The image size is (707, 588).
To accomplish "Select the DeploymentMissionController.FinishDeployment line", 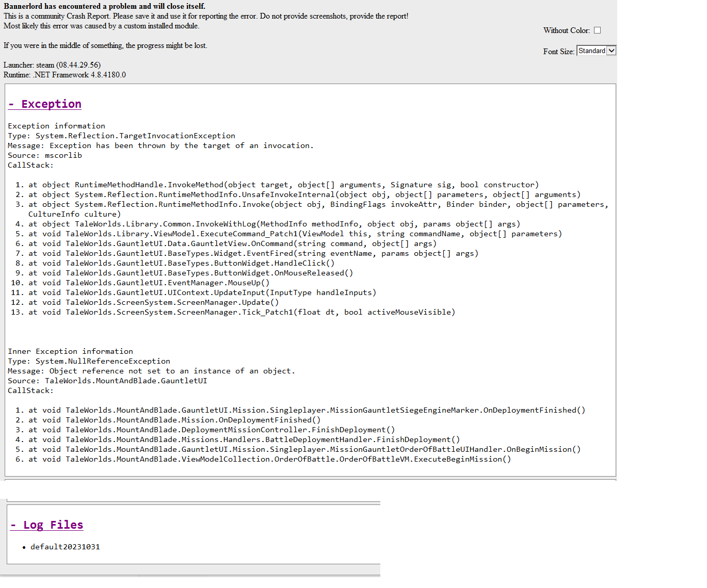I will (212, 430).
